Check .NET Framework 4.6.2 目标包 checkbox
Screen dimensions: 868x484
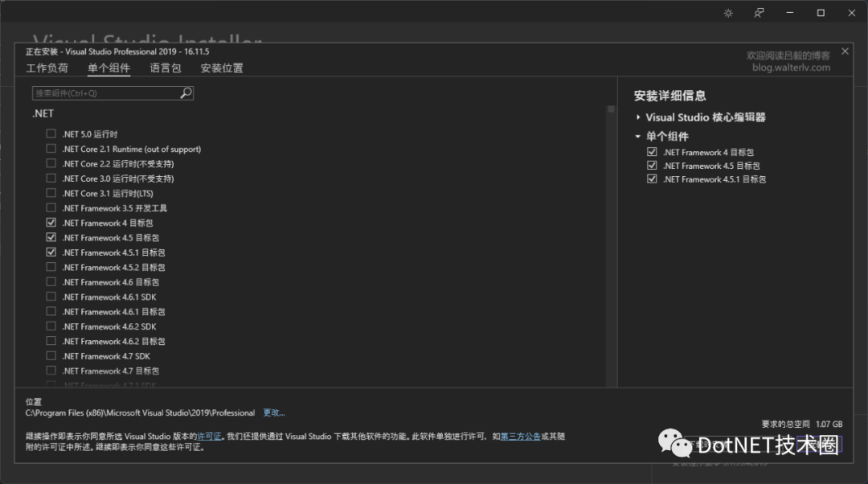point(51,341)
